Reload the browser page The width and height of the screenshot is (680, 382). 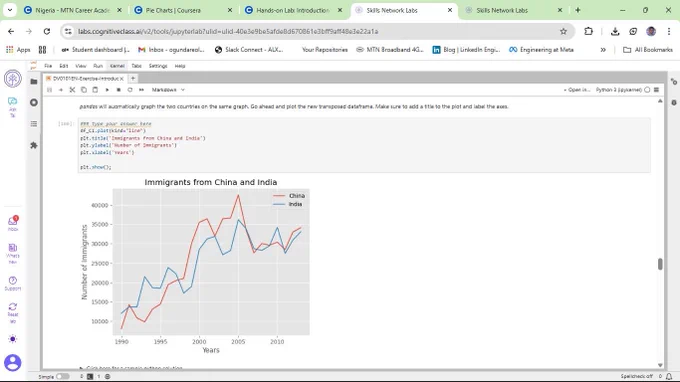(x=47, y=31)
